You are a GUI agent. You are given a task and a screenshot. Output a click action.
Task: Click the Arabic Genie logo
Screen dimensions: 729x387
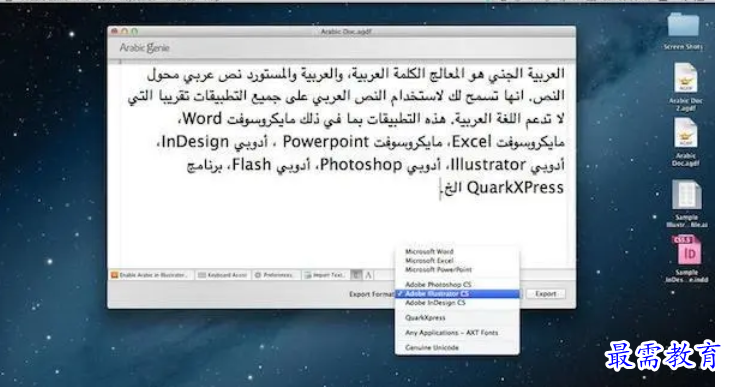(x=145, y=48)
